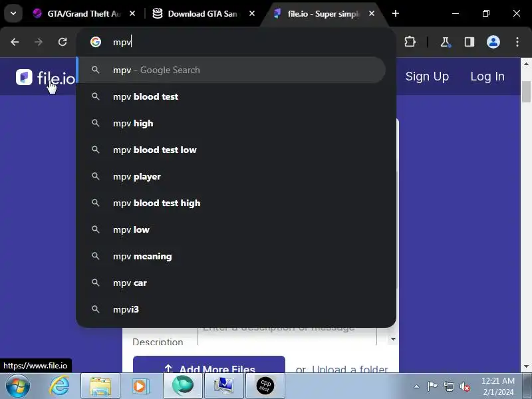This screenshot has width=532, height=399.
Task: Launch Internet Explorer from taskbar
Action: [x=59, y=386]
